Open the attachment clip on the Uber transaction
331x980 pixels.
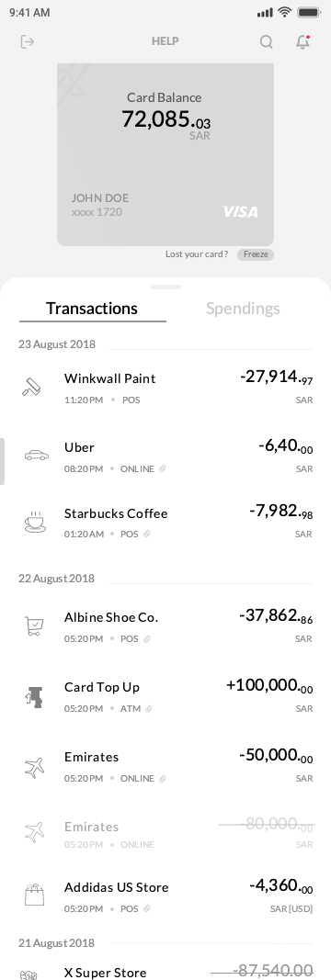[x=163, y=468]
